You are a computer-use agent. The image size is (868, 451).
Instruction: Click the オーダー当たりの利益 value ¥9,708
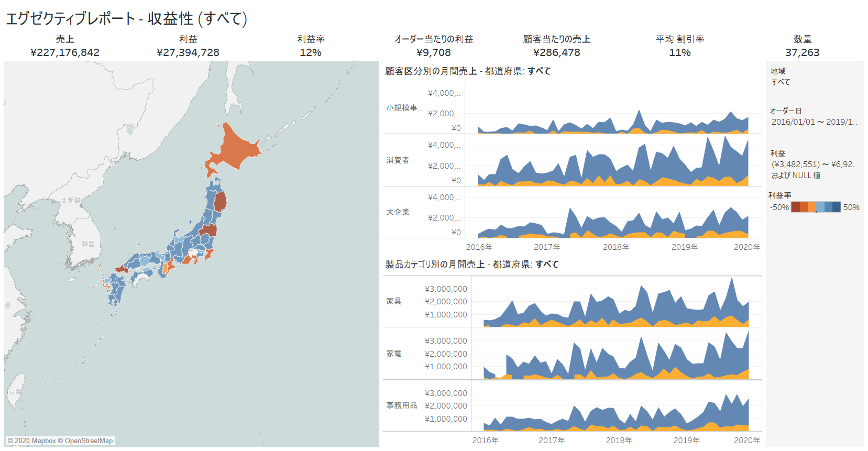[433, 52]
